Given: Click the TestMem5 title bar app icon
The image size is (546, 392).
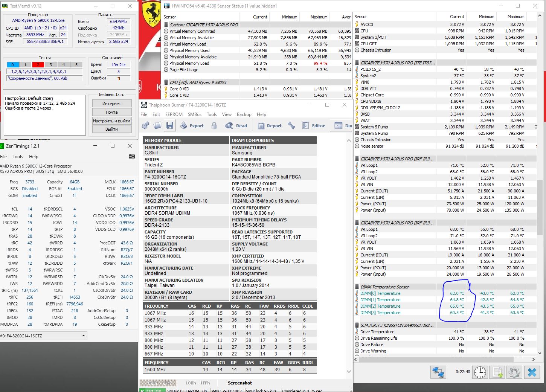Looking at the screenshot, I should coord(5,6).
